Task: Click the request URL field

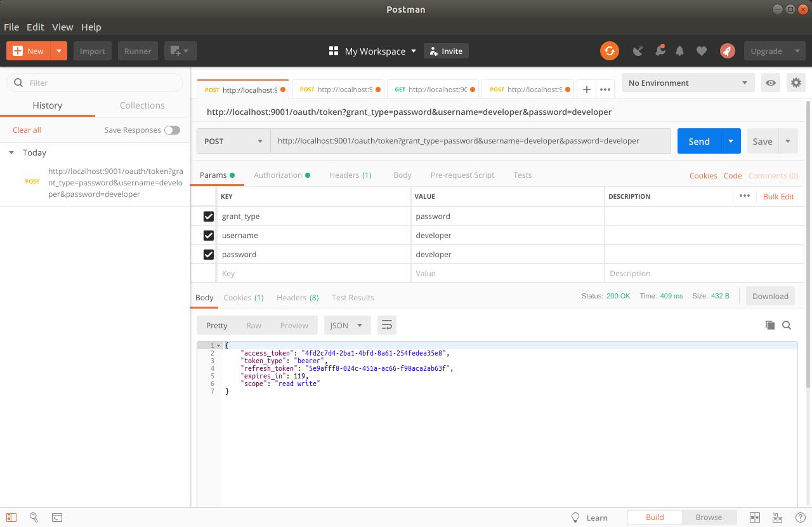Action: click(470, 141)
